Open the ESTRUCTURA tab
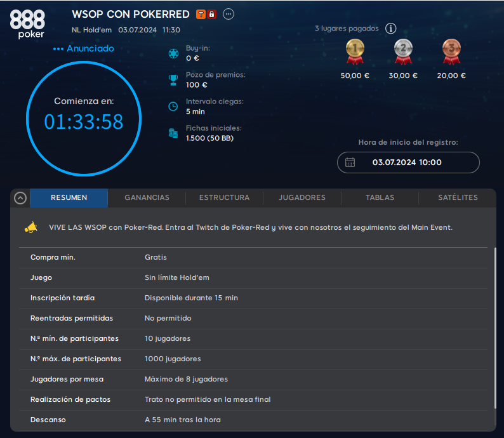Image resolution: width=504 pixels, height=438 pixels. (x=224, y=197)
